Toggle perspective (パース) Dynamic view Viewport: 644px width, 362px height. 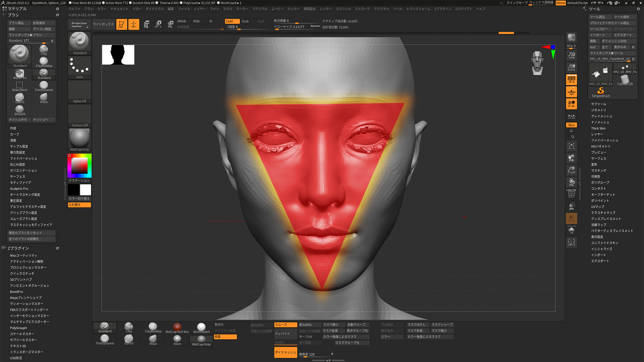pyautogui.click(x=572, y=79)
